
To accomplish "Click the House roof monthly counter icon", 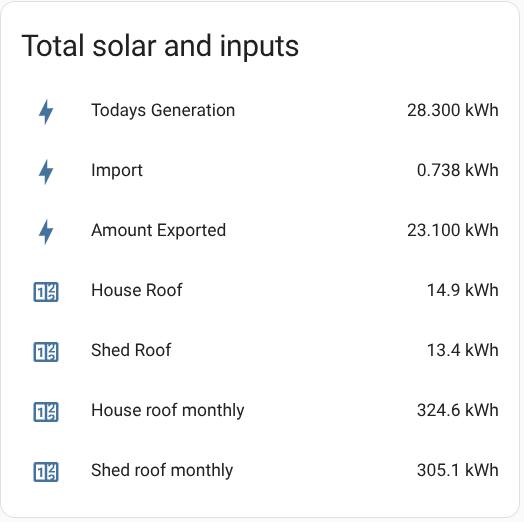I will 46,412.
